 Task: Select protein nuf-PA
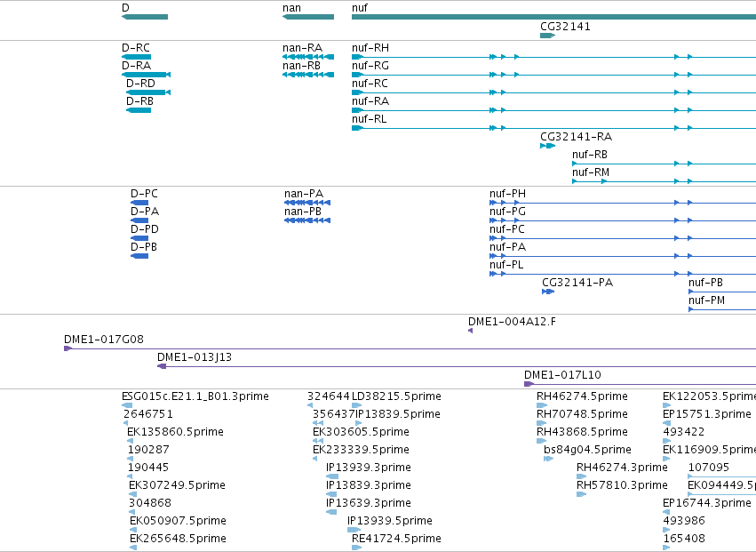(x=623, y=256)
